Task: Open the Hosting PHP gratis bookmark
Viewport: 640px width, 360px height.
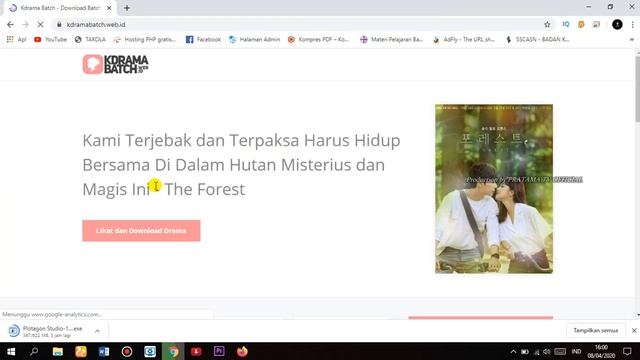Action: (144, 40)
